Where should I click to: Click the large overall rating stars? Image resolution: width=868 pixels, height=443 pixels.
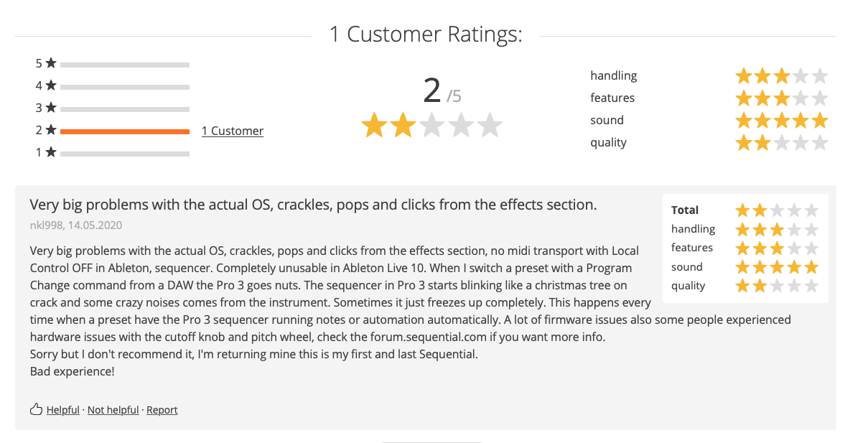431,125
